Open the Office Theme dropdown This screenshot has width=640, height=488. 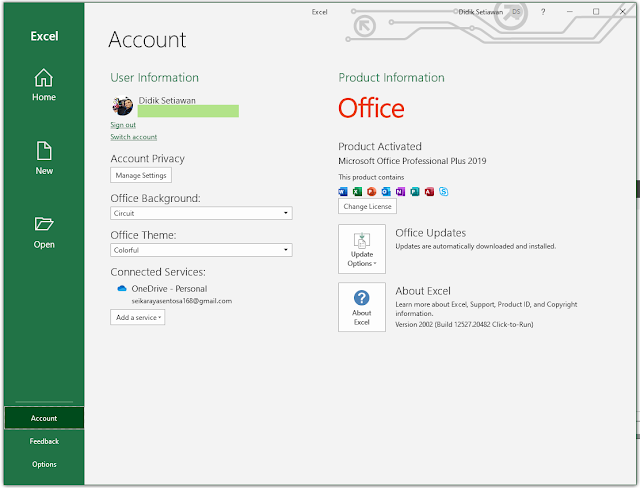coord(201,250)
